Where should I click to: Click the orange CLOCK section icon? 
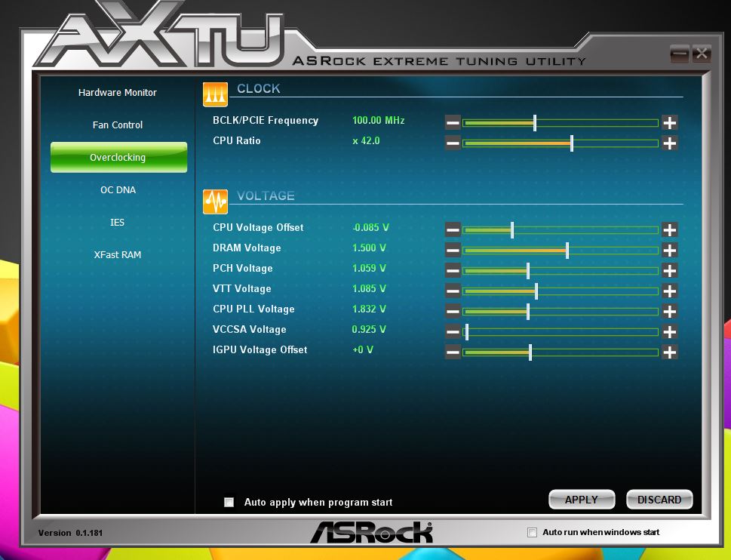coord(215,94)
